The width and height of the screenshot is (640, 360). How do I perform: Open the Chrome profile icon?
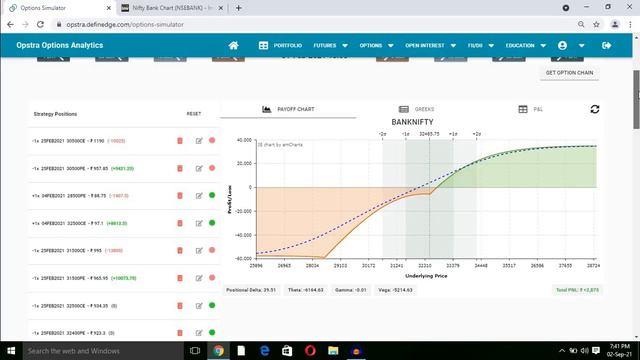click(x=615, y=24)
